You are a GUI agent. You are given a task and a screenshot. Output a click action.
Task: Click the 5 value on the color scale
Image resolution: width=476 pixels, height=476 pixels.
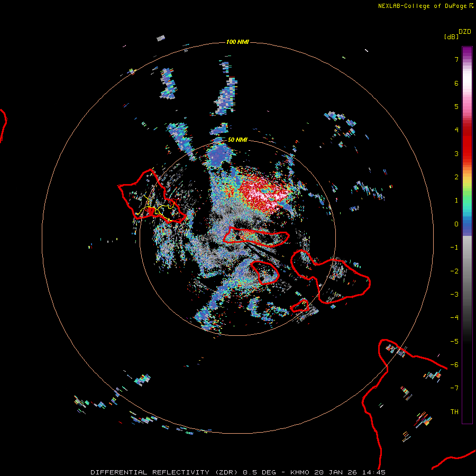tap(456, 106)
